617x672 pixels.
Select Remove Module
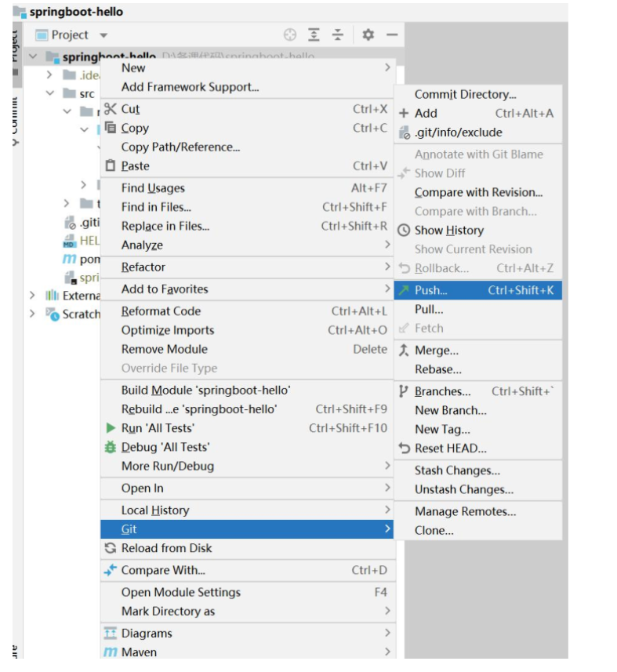click(x=247, y=349)
